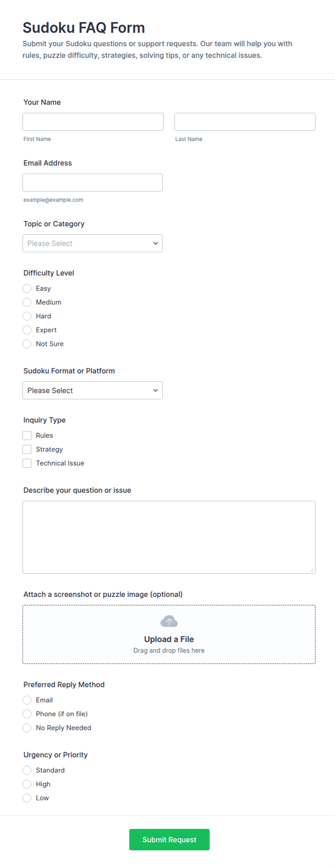
Task: Click the cloud upload icon
Action: point(169,621)
